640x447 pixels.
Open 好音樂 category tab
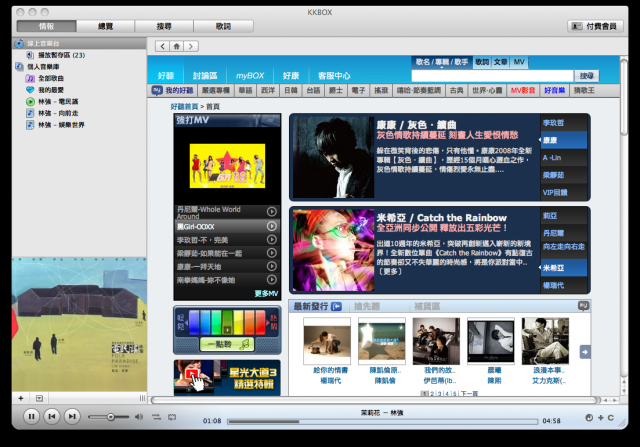pyautogui.click(x=555, y=91)
